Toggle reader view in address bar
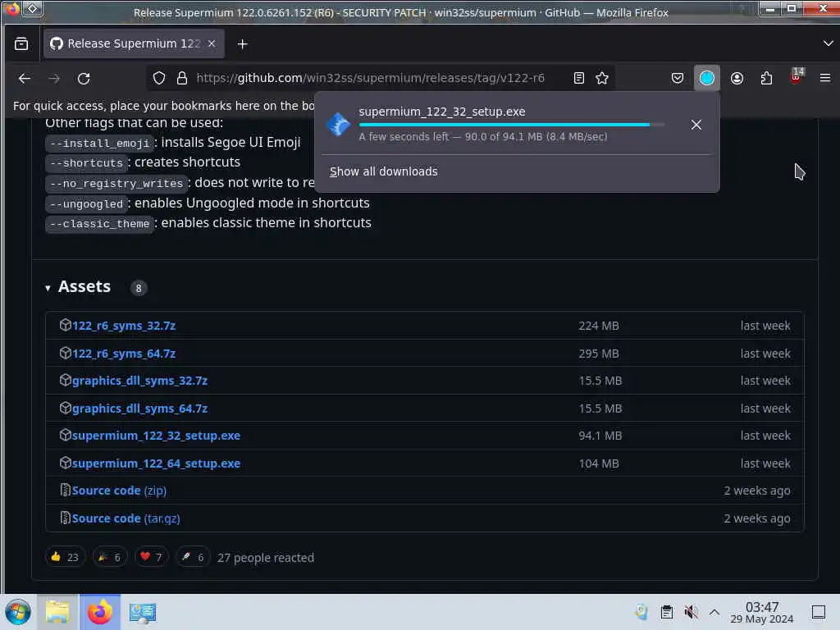840x630 pixels. 578,78
